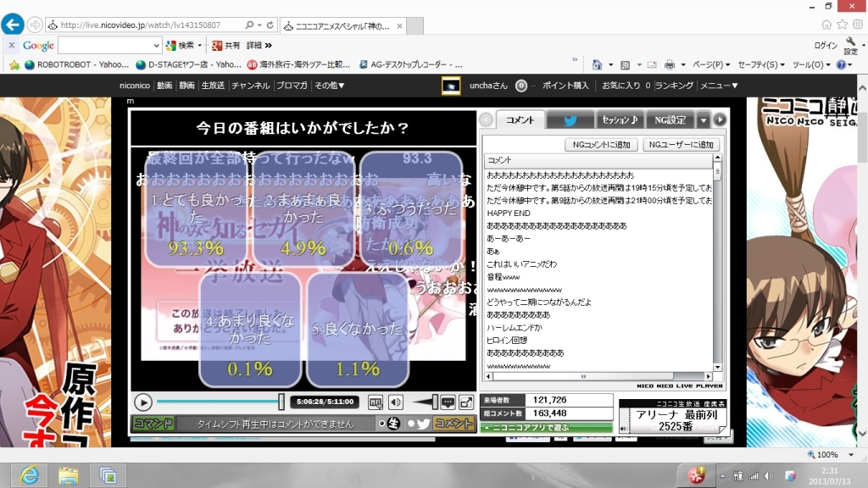This screenshot has height=488, width=868.
Task: Click the user avatar thumbnail beside unchaさん
Action: point(451,86)
